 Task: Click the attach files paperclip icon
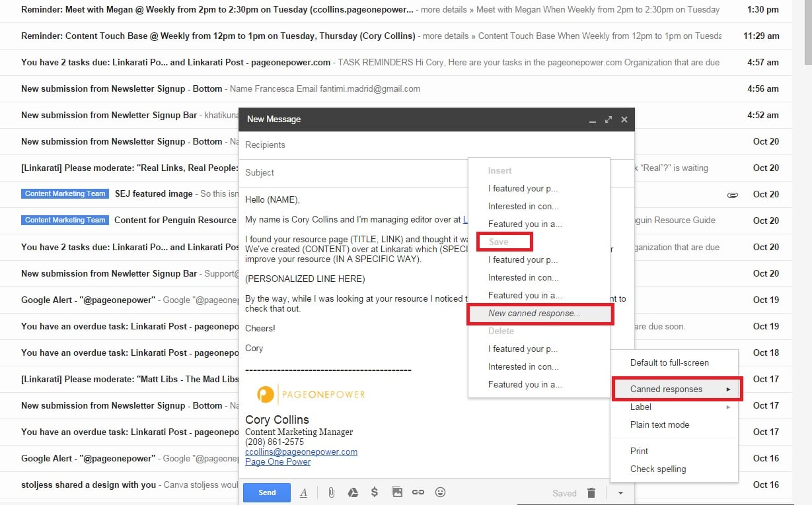(332, 492)
